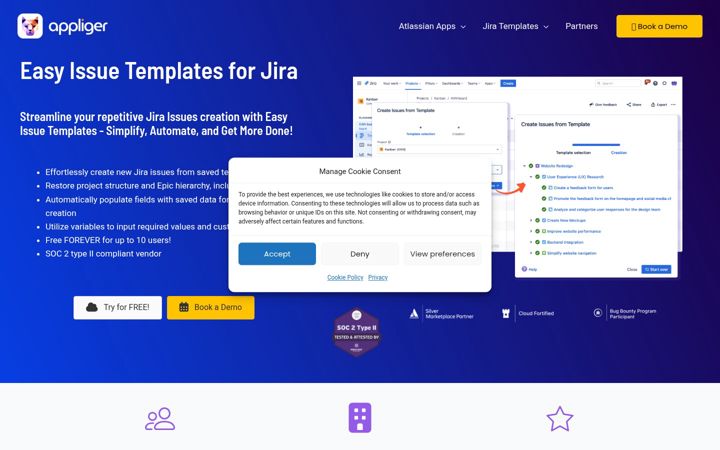
Task: Click the SOC 2 Type II badge
Action: pyautogui.click(x=357, y=332)
